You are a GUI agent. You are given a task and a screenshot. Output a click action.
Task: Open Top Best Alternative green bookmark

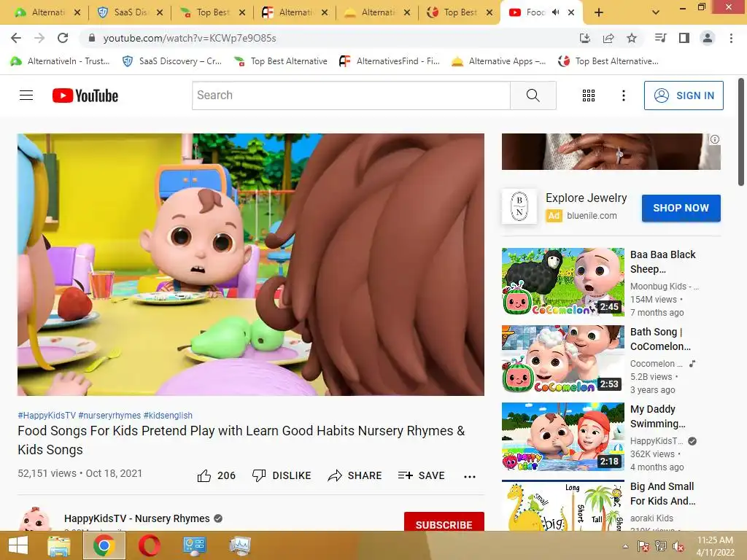[281, 61]
